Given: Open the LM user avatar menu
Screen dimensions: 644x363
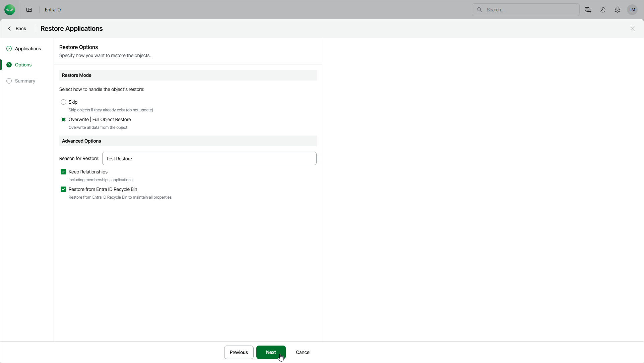Looking at the screenshot, I should click(632, 10).
